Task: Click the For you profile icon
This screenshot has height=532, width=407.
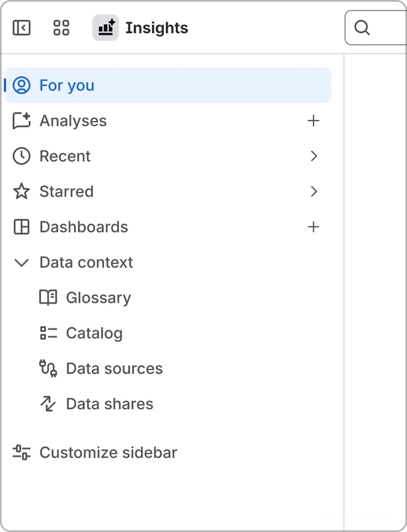Action: pyautogui.click(x=22, y=85)
